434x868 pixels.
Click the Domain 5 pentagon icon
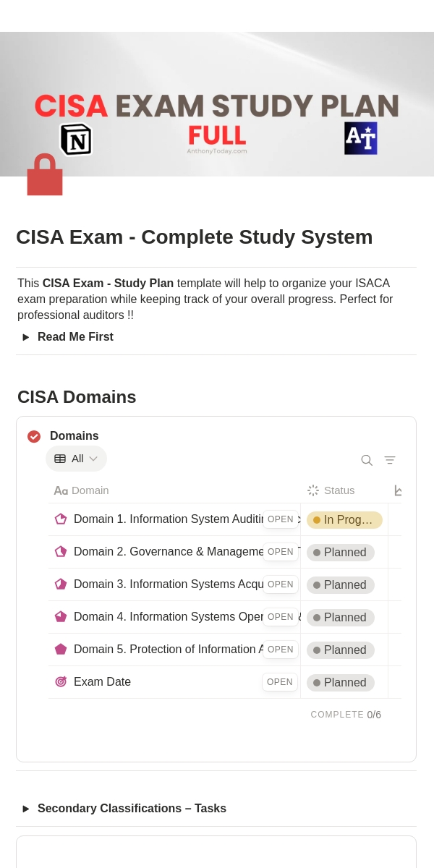61,649
